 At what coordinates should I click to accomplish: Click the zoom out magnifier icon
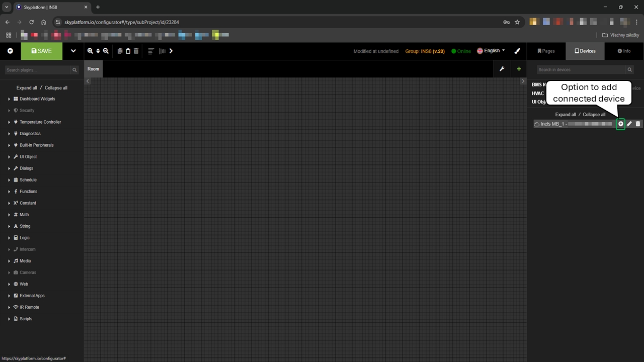[x=106, y=51]
